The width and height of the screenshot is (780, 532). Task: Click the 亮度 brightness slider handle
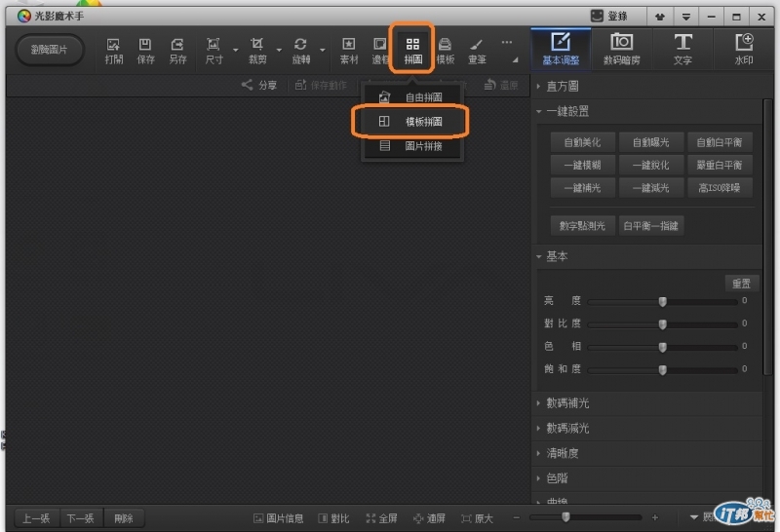663,302
